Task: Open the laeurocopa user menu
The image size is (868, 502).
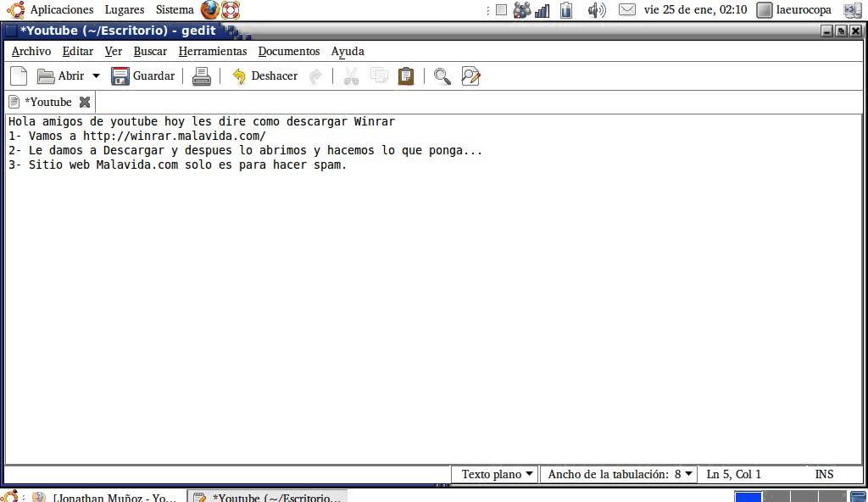Action: [794, 9]
